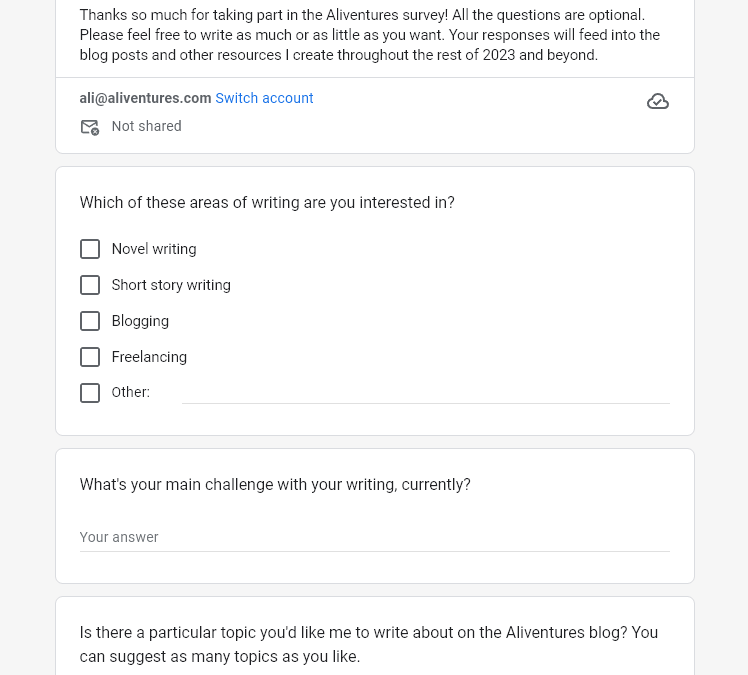Click the Your answer input field
This screenshot has width=748, height=675.
coord(374,538)
